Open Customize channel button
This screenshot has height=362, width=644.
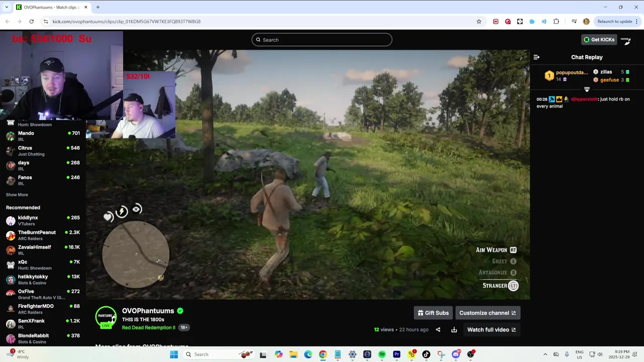[x=488, y=313]
